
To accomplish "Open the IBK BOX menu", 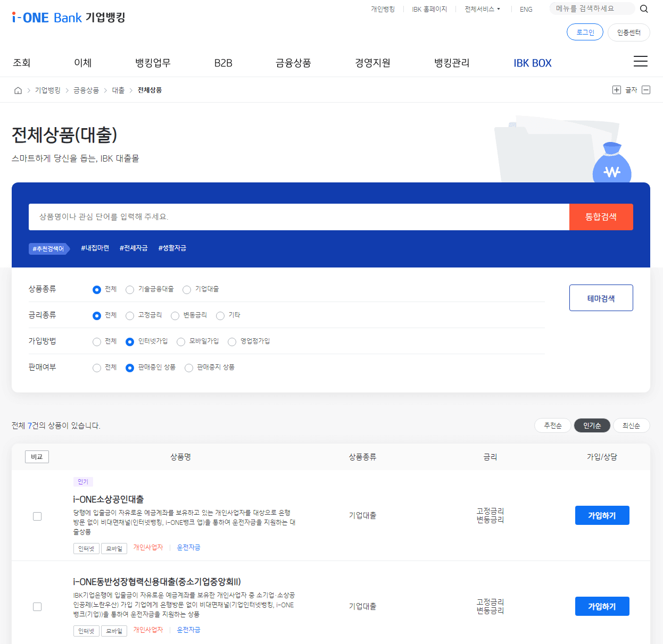I will (533, 62).
